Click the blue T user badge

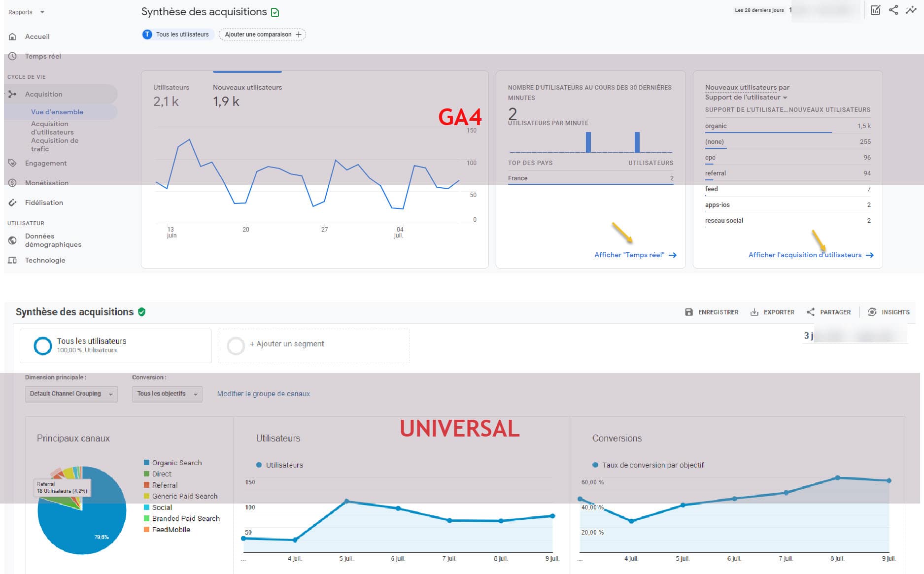pyautogui.click(x=147, y=34)
